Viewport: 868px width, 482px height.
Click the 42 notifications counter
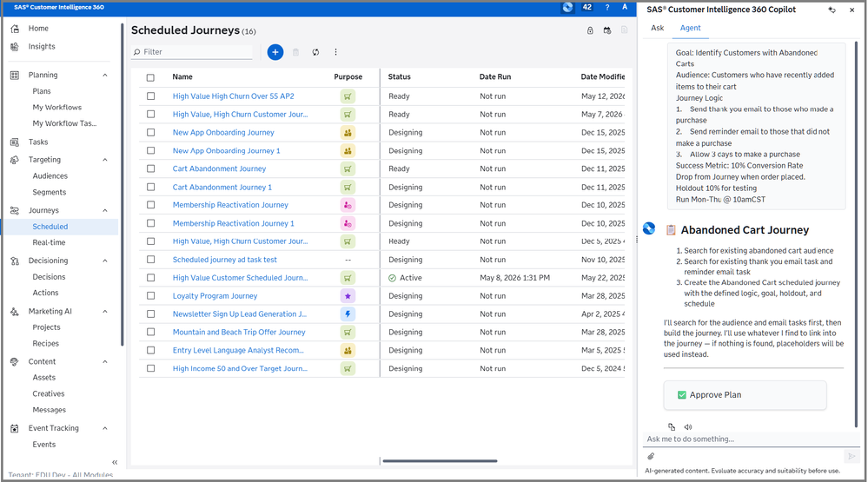click(587, 7)
